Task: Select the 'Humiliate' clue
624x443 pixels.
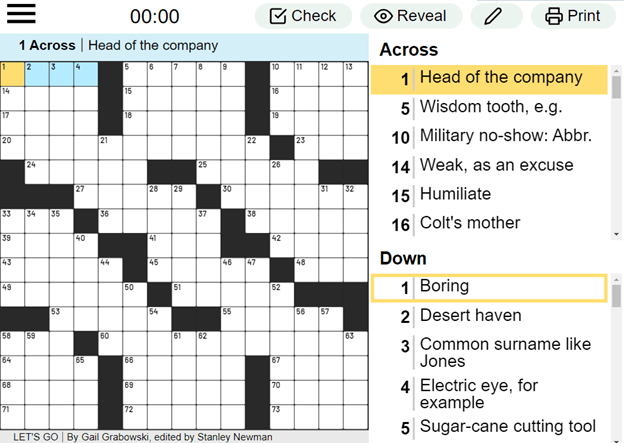Action: click(455, 194)
